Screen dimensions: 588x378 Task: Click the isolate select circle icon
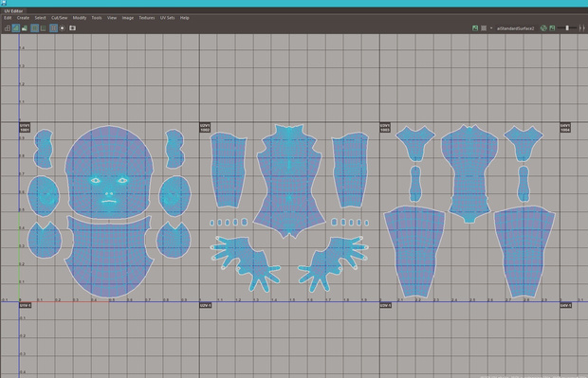click(63, 28)
